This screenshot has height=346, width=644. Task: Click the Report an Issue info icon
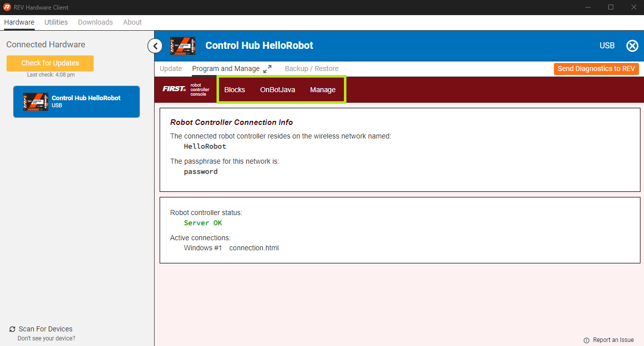coord(586,340)
